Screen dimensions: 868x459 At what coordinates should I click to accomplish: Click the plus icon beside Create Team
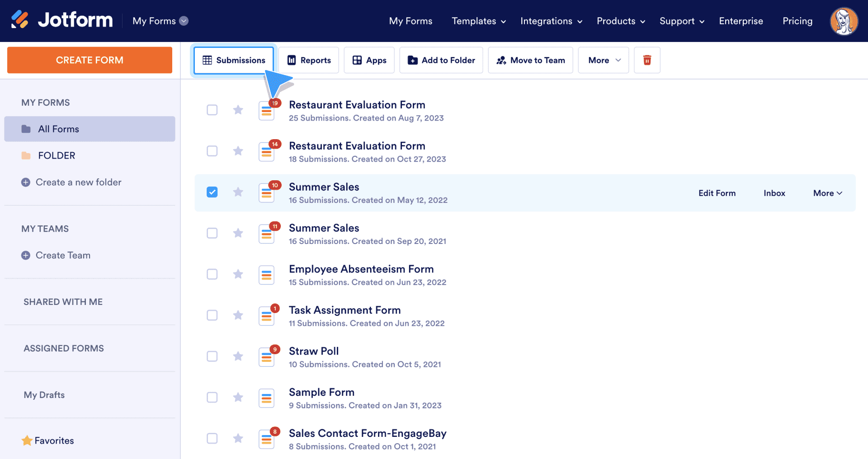(x=26, y=255)
